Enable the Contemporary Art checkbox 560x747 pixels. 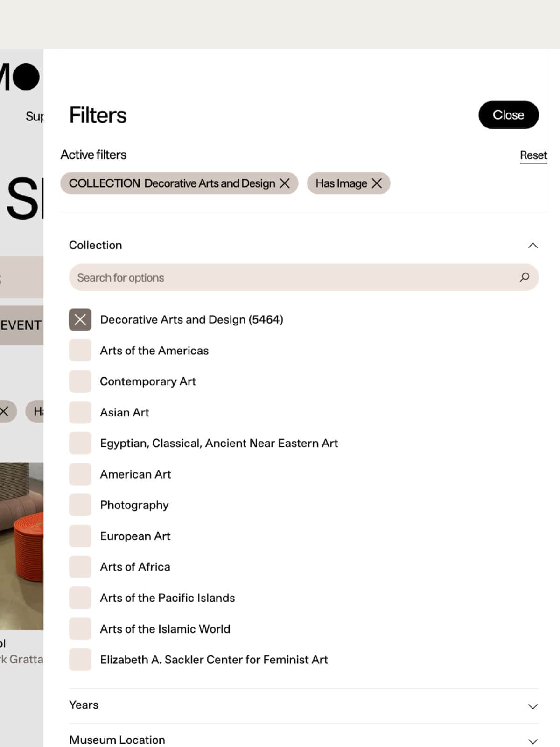click(80, 381)
